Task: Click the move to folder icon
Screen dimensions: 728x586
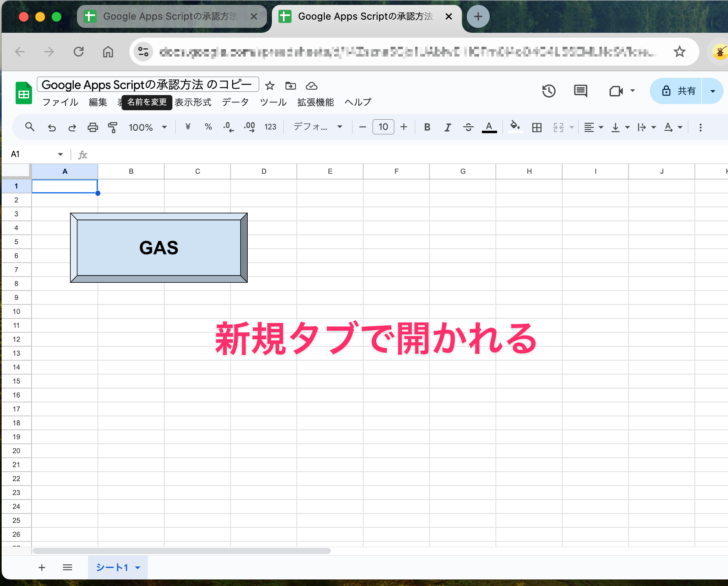Action: click(291, 86)
